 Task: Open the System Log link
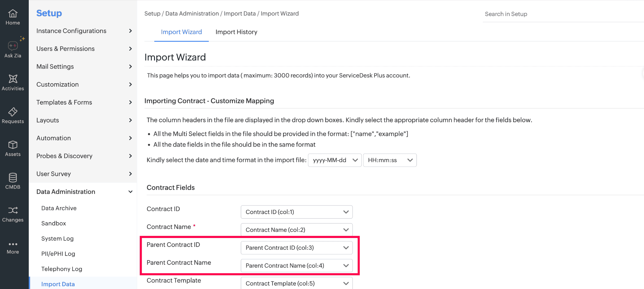(x=57, y=239)
